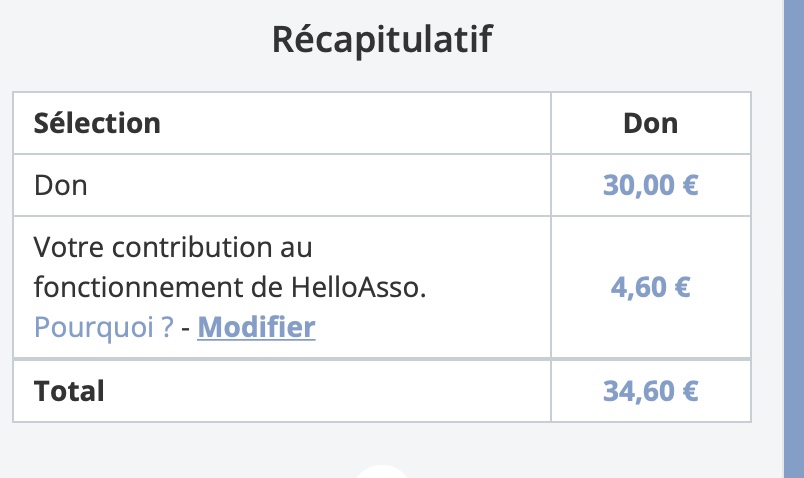The width and height of the screenshot is (804, 478).
Task: Click the "Sélection" column header
Action: 97,123
